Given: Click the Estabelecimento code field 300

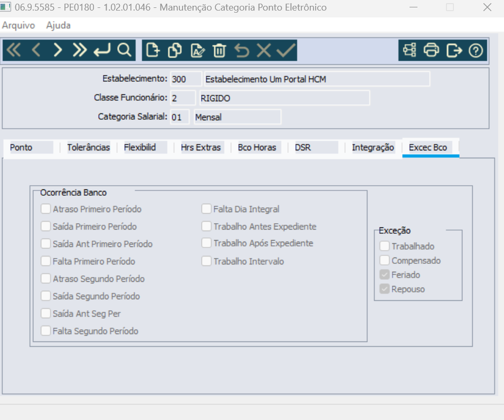Looking at the screenshot, I should pos(186,79).
